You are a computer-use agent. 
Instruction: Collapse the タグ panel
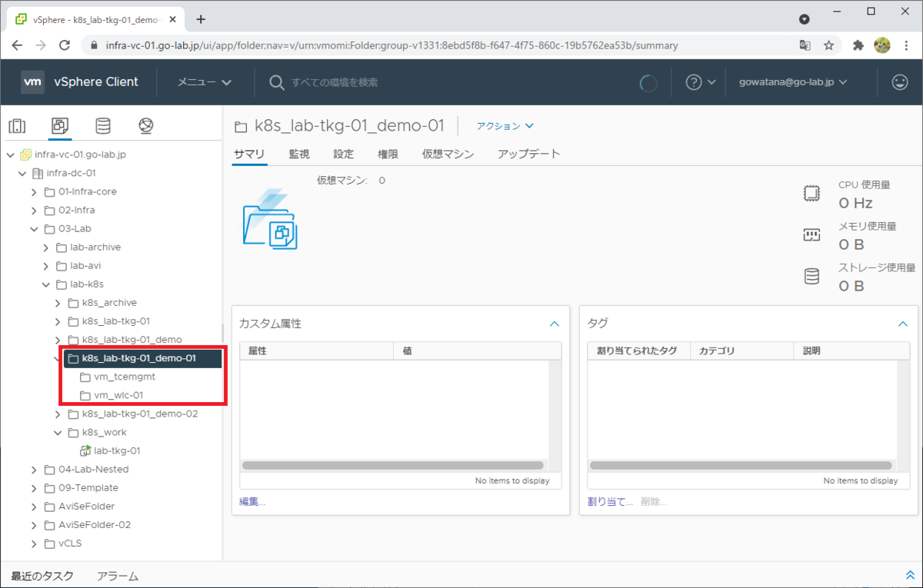tap(903, 324)
